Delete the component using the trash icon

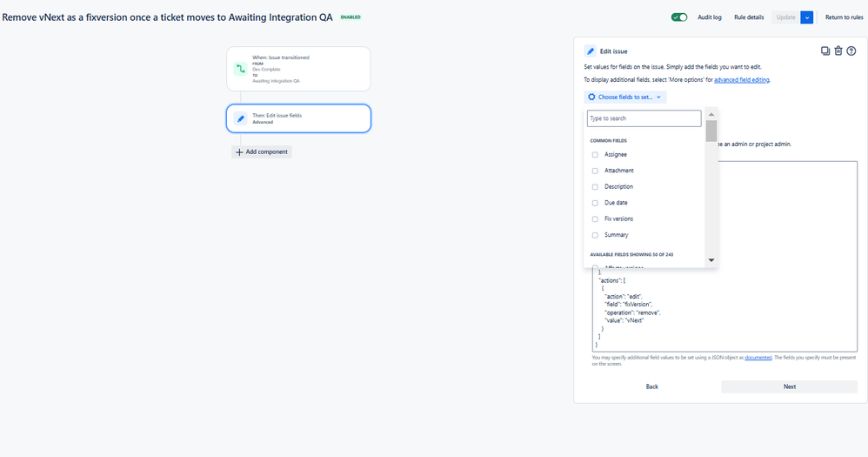point(838,51)
